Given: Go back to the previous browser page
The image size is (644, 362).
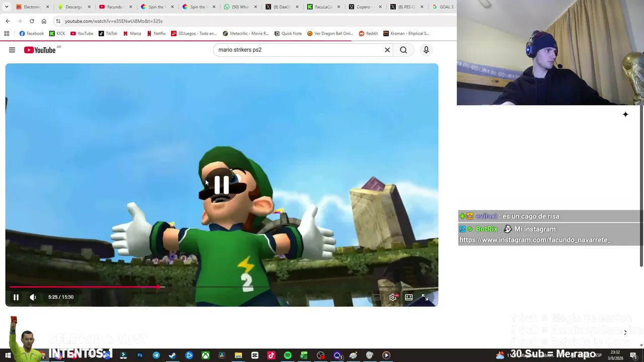Looking at the screenshot, I should [8, 21].
